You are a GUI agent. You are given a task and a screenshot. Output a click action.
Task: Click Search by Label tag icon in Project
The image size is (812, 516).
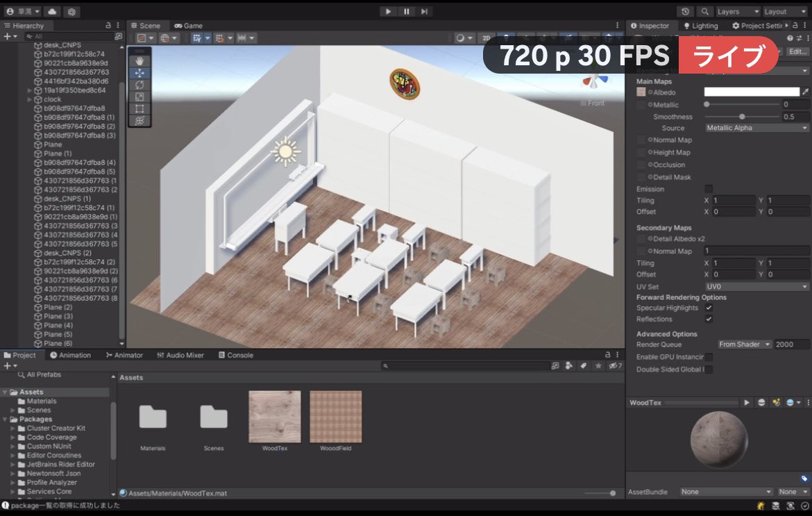tap(584, 366)
